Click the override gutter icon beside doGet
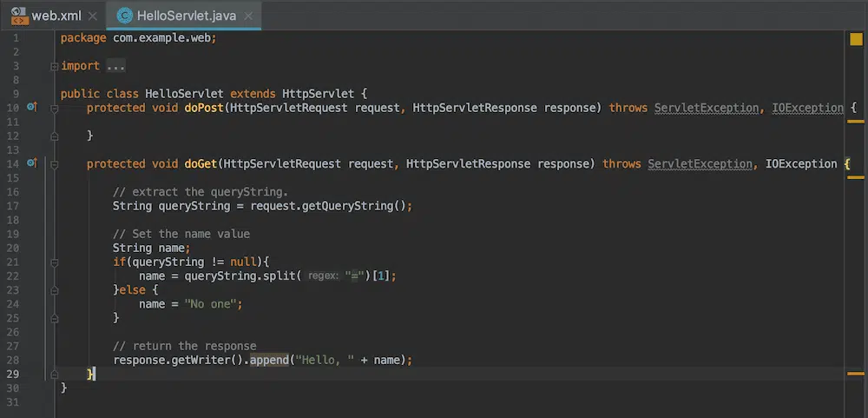868x418 pixels. tap(32, 163)
